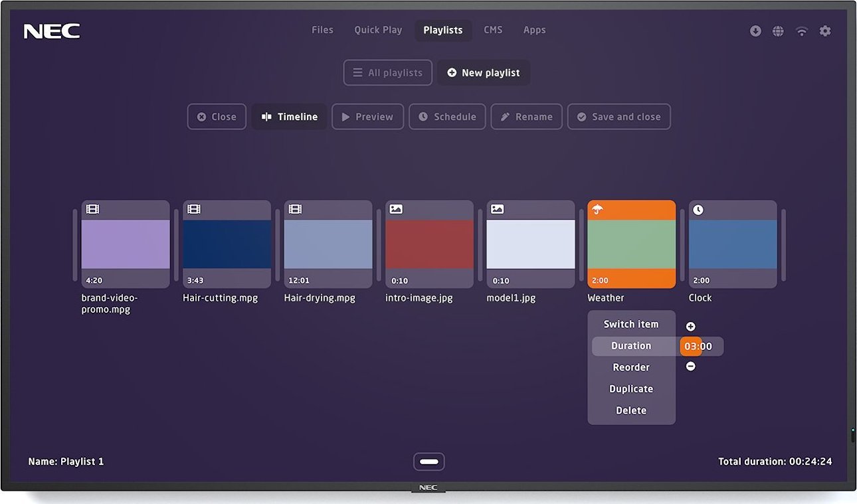
Task: Click the globe network icon
Action: tap(778, 31)
